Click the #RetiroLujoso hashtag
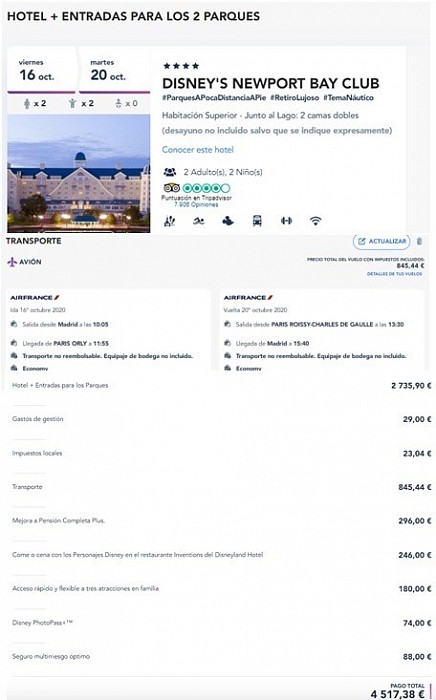The image size is (436, 700). click(x=295, y=97)
